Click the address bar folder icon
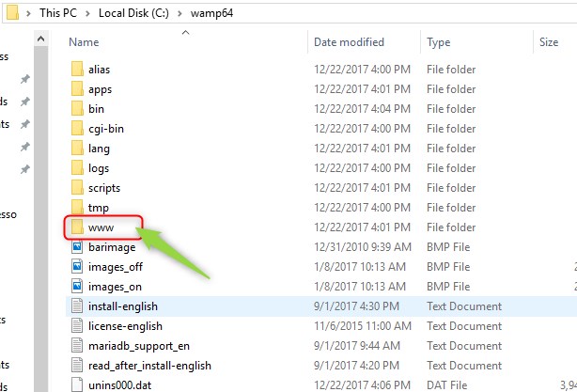577x392 pixels. (x=12, y=13)
